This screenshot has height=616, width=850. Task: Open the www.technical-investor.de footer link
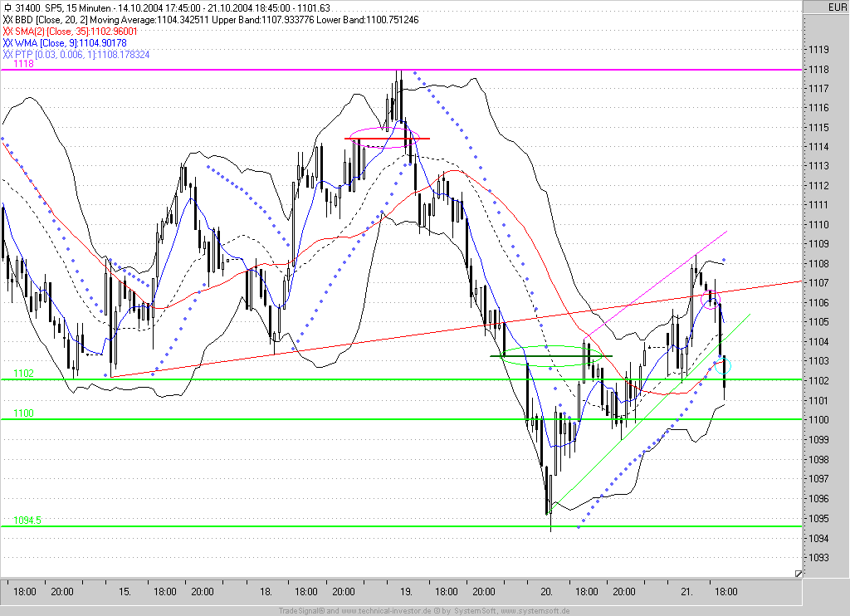click(387, 611)
